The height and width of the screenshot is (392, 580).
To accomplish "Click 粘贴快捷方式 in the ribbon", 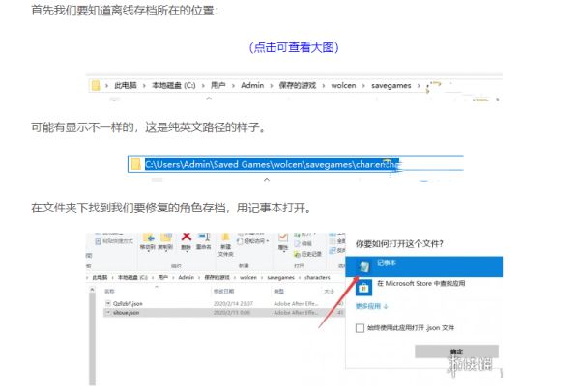I will coord(114,241).
